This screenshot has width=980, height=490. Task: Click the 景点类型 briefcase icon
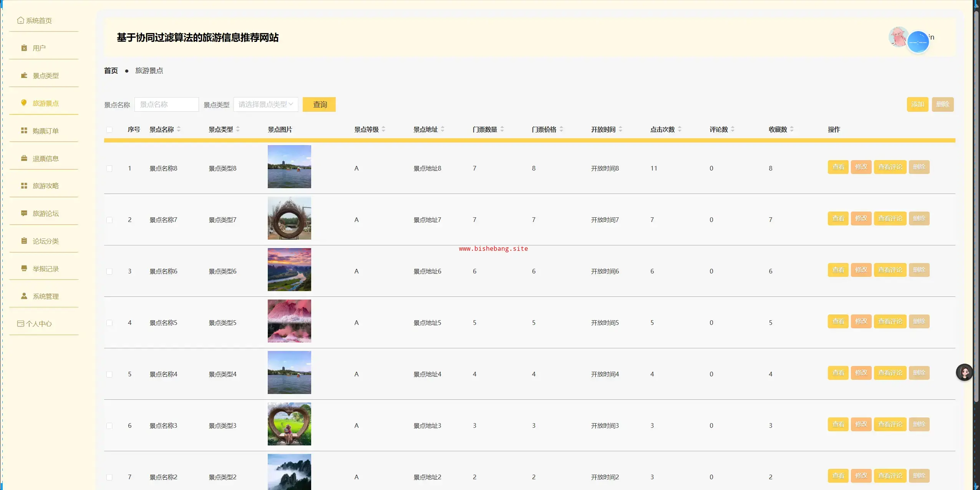pos(24,76)
